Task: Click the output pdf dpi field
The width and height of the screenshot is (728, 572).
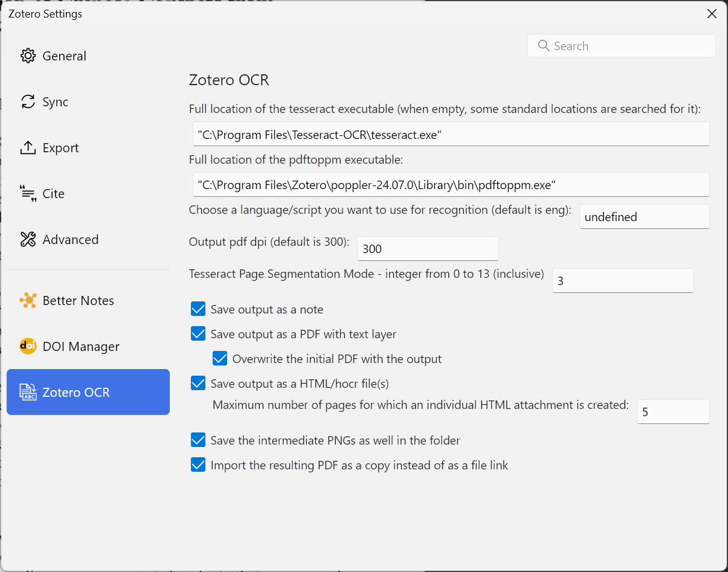Action: [x=428, y=249]
